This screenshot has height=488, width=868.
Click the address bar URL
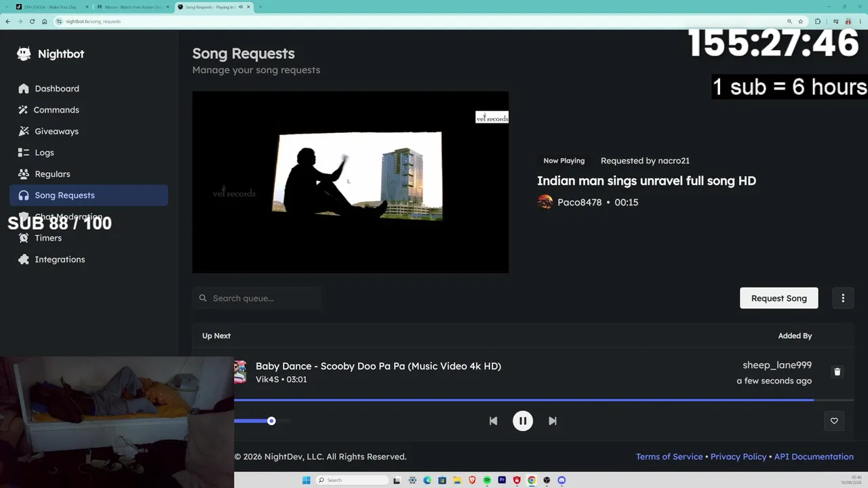pyautogui.click(x=94, y=22)
